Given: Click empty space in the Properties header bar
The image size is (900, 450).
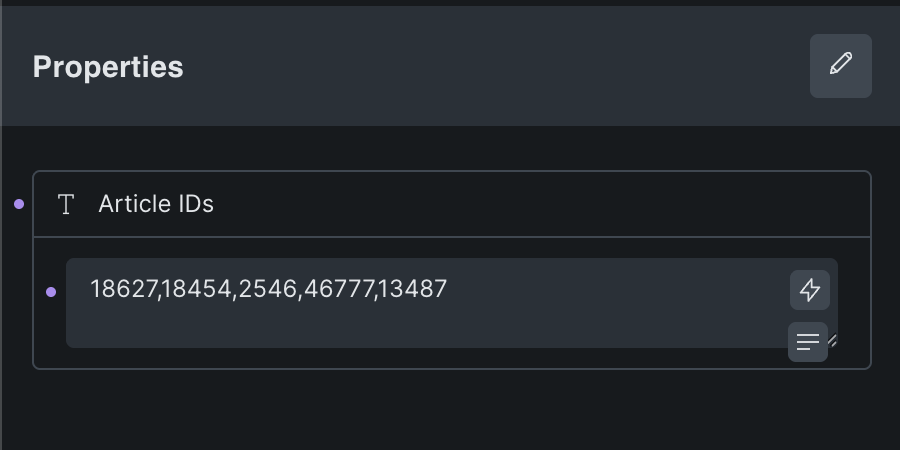Looking at the screenshot, I should [x=500, y=66].
